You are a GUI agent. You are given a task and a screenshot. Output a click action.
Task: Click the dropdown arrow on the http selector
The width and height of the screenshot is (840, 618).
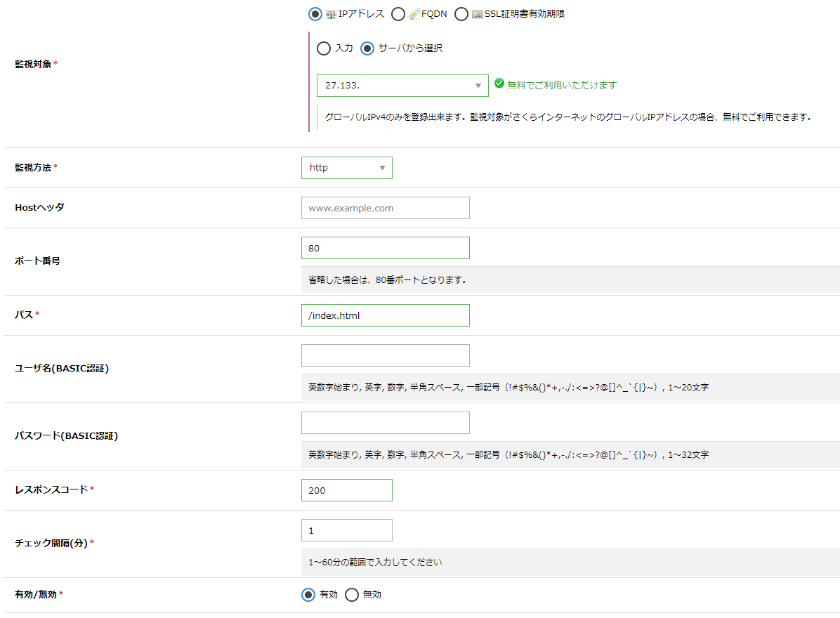click(x=381, y=168)
